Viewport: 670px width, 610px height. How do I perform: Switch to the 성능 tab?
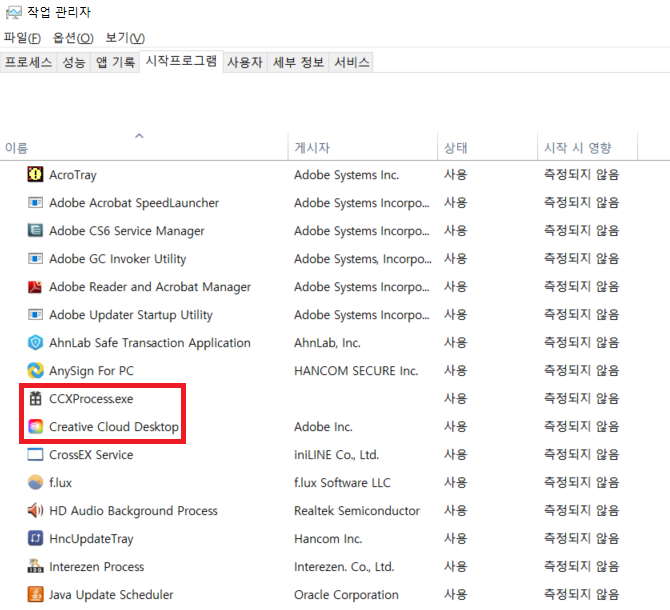[x=73, y=62]
